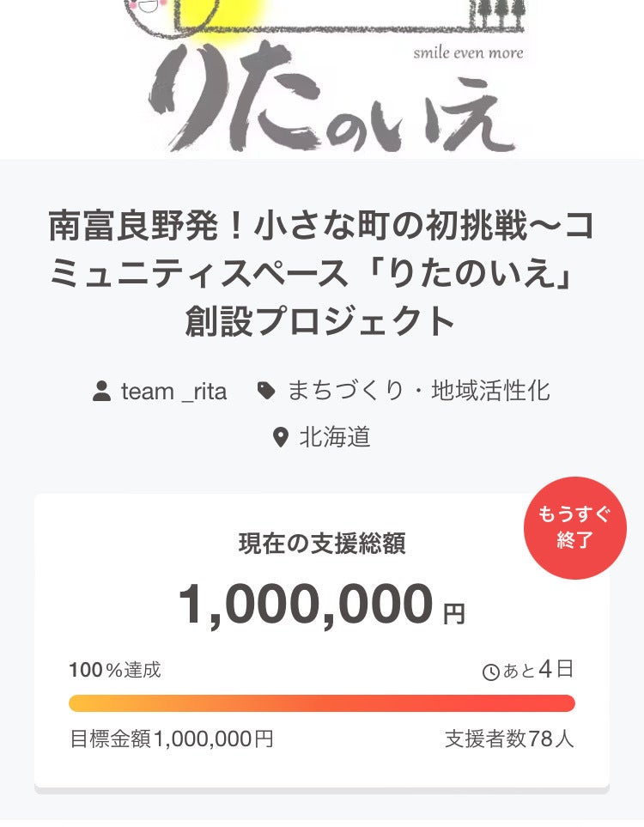Click the tag icon before まちづくり
Image resolution: width=644 pixels, height=827 pixels.
click(x=267, y=392)
